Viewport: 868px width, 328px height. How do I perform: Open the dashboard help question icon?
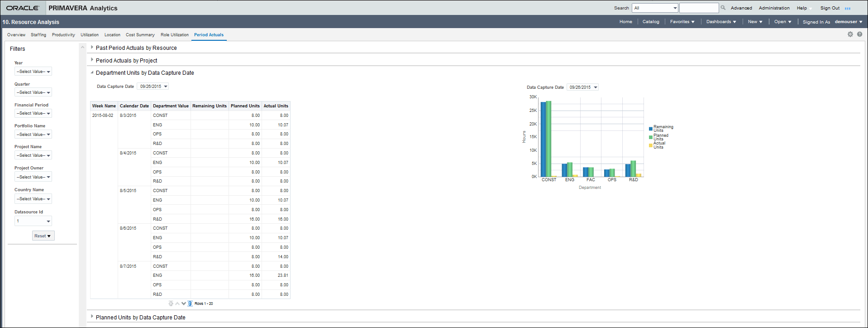point(859,34)
